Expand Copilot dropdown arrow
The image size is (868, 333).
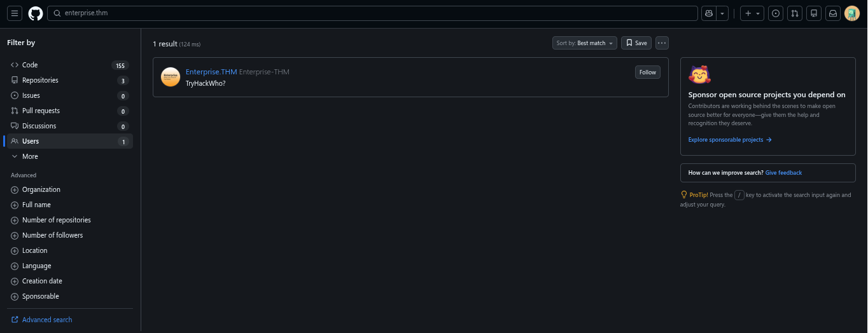tap(723, 13)
